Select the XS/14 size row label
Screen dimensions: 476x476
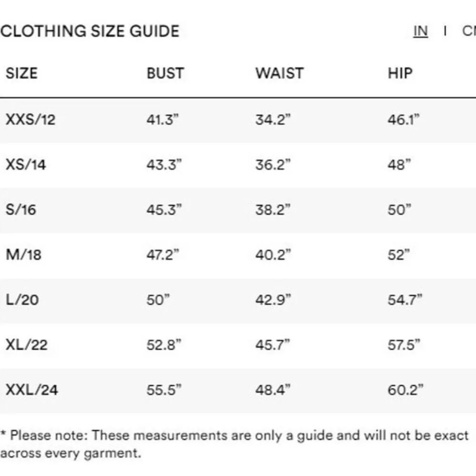[26, 165]
